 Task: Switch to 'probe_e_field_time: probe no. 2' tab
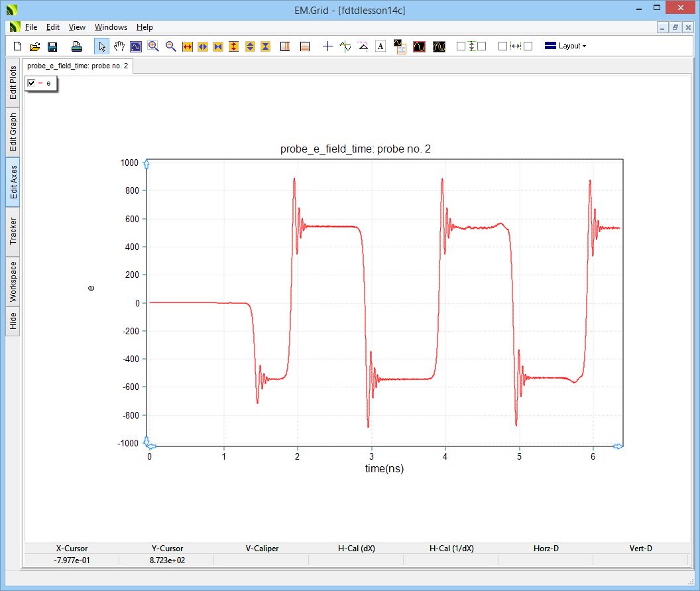(x=78, y=66)
